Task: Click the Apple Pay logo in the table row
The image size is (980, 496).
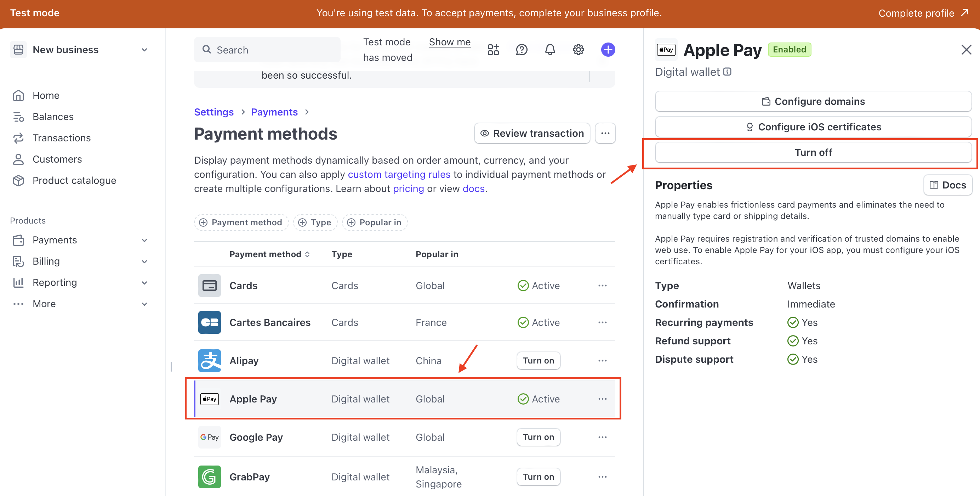Action: (209, 399)
